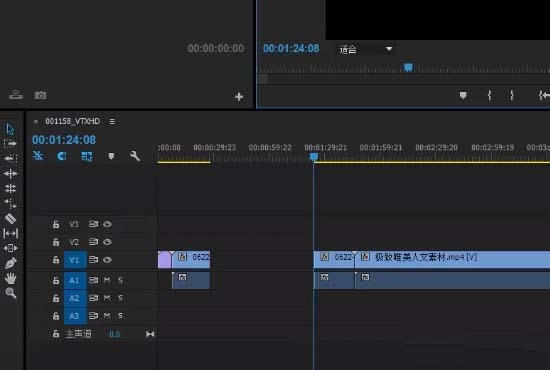The width and height of the screenshot is (550, 370).
Task: Open source monitor button editor plus
Action: [x=239, y=96]
